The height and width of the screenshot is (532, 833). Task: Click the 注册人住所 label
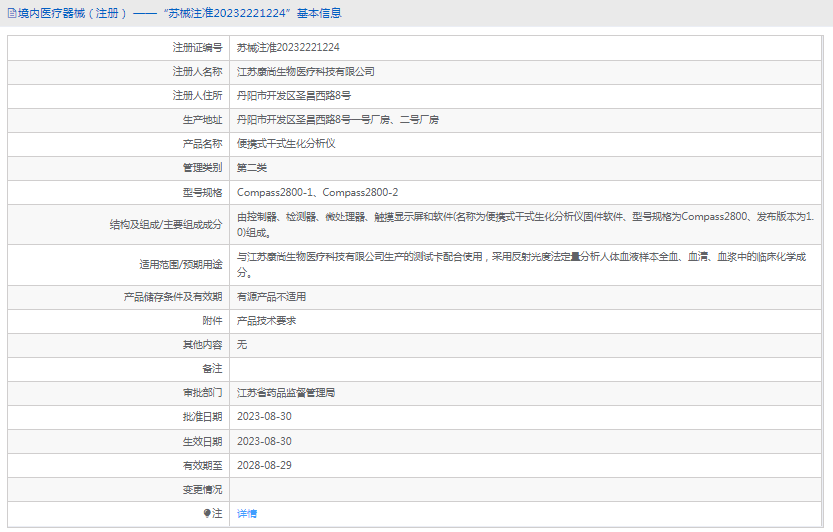[197, 96]
